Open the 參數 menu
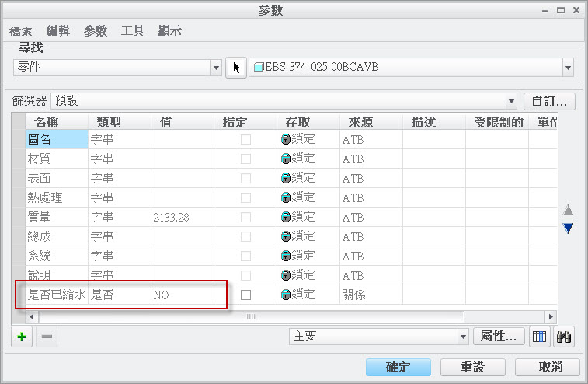Viewport: 588px width, 384px height. point(96,31)
